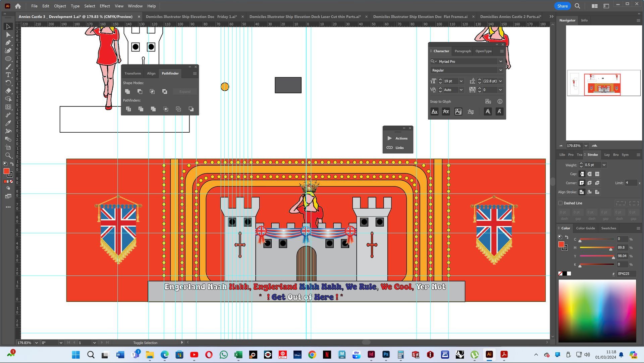Select Align Stroke to Center option
Viewport: 644px width, 363px height.
pyautogui.click(x=582, y=192)
